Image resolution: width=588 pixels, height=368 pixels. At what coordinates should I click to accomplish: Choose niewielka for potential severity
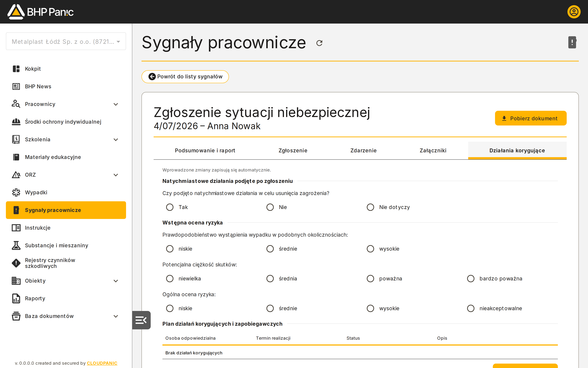point(170,278)
